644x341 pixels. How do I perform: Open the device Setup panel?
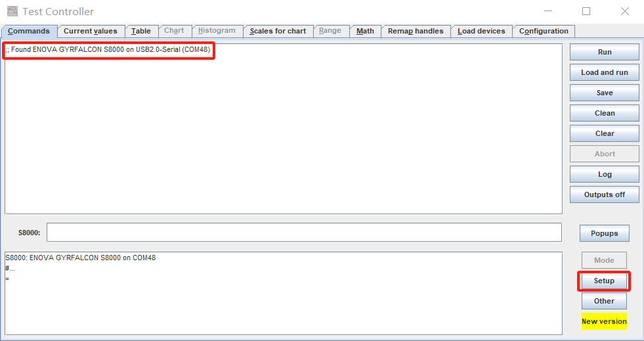604,281
